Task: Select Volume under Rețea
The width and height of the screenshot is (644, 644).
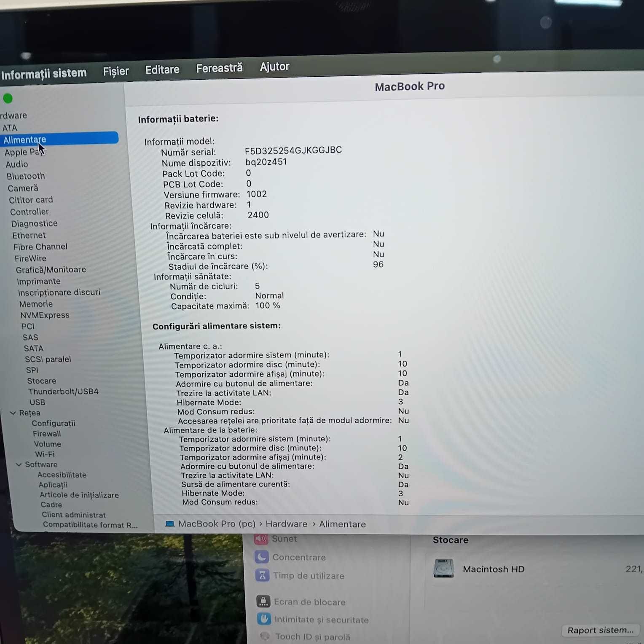Action: pos(47,444)
